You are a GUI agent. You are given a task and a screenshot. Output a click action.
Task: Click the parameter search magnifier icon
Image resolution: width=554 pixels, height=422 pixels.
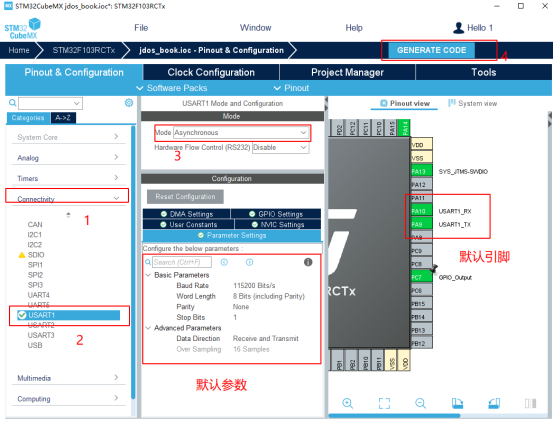[148, 262]
